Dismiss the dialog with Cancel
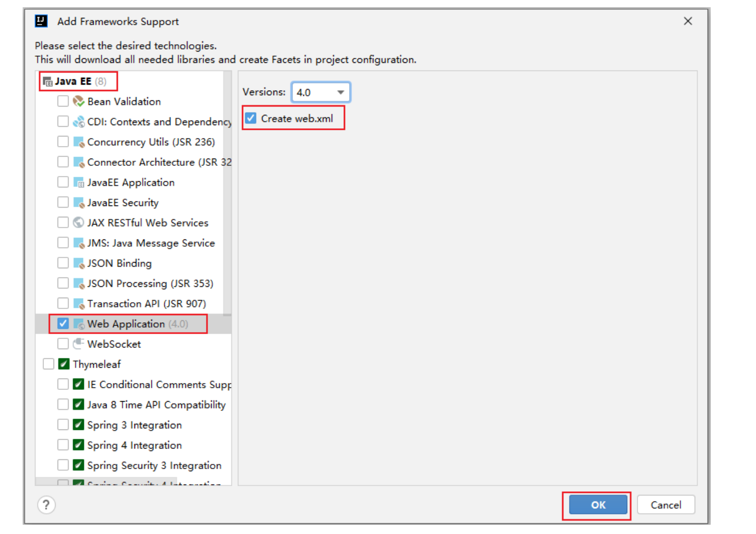The width and height of the screenshot is (756, 534). pos(666,505)
